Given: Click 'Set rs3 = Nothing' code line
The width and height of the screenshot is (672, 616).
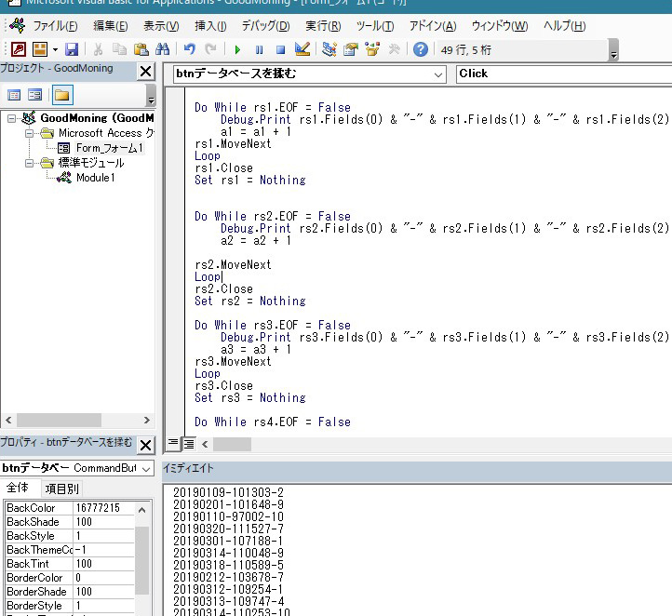Looking at the screenshot, I should coord(250,397).
